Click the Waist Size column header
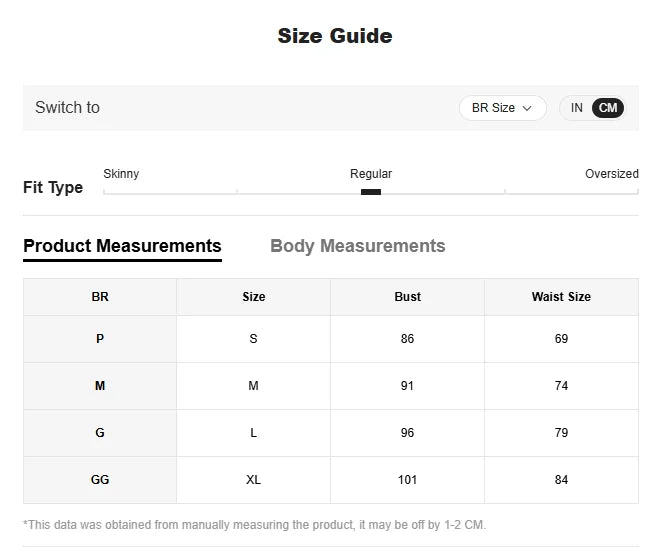The width and height of the screenshot is (669, 560). 561,297
